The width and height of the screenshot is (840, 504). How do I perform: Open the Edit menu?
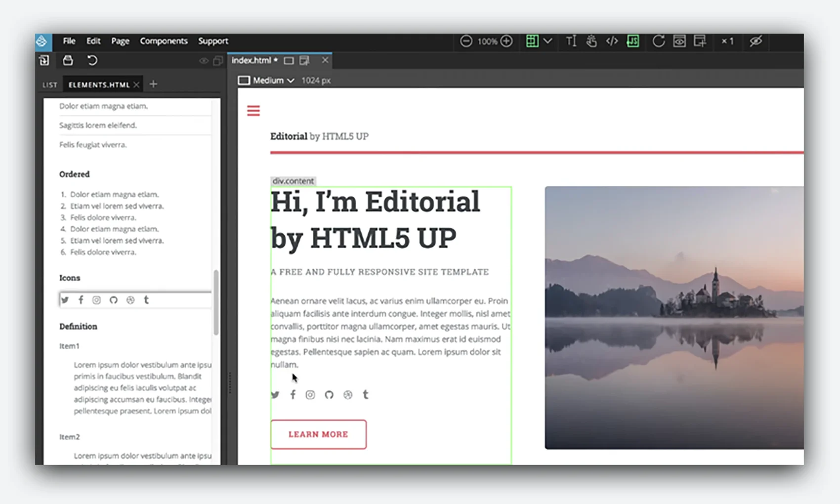coord(93,41)
